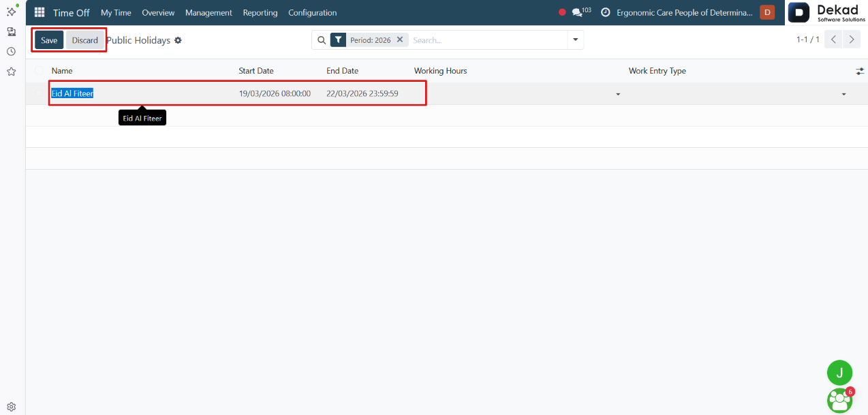Click the filter funnel icon in search facet
Image resolution: width=868 pixels, height=415 pixels.
click(338, 40)
